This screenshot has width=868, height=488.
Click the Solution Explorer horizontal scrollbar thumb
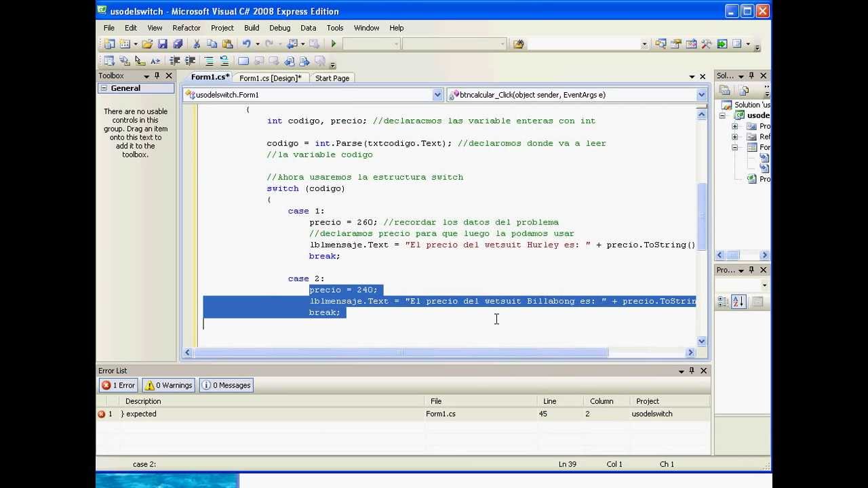point(732,256)
